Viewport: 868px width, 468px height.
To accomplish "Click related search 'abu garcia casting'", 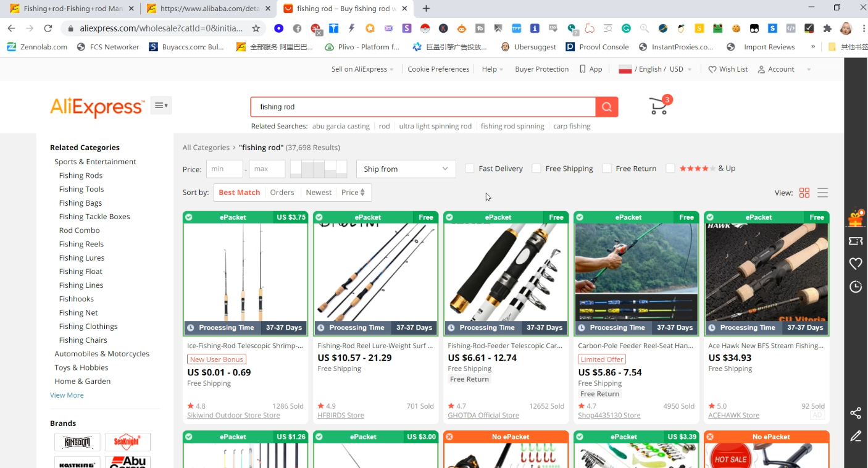I will pos(341,126).
